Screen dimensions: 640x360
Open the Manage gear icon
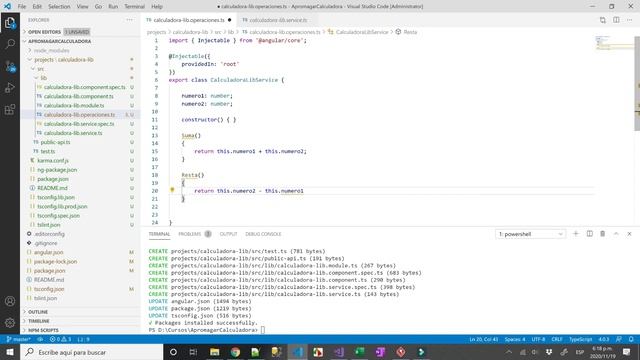click(10, 322)
